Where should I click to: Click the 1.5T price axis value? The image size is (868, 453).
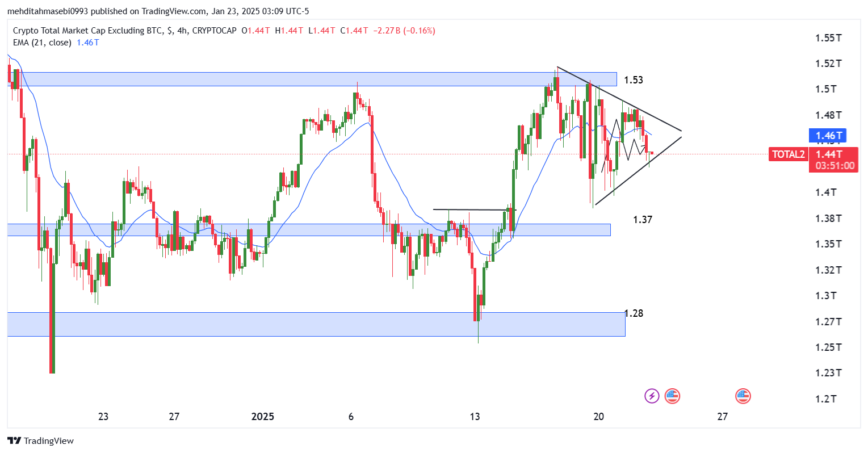point(826,89)
